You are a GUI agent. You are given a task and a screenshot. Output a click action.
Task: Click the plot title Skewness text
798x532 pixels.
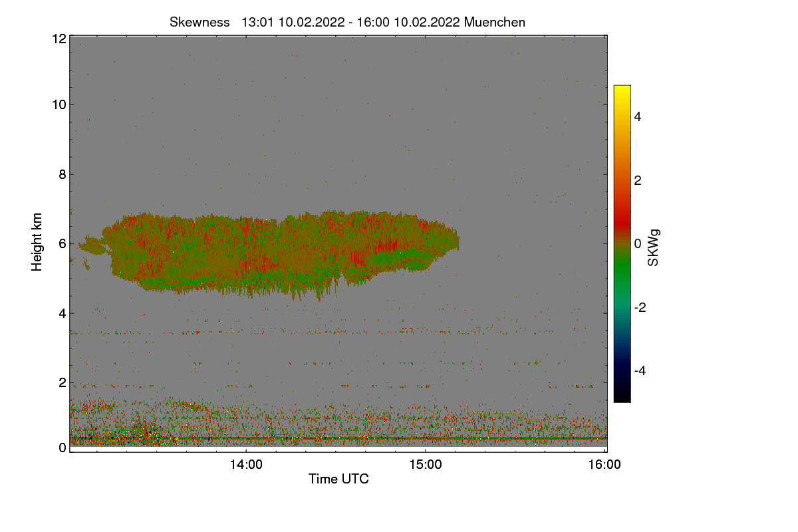199,22
